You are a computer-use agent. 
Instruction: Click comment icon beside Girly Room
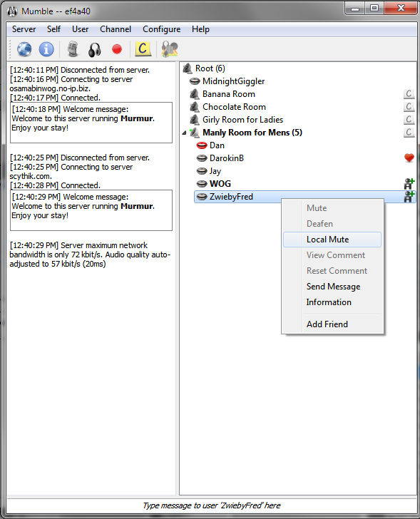coord(409,120)
